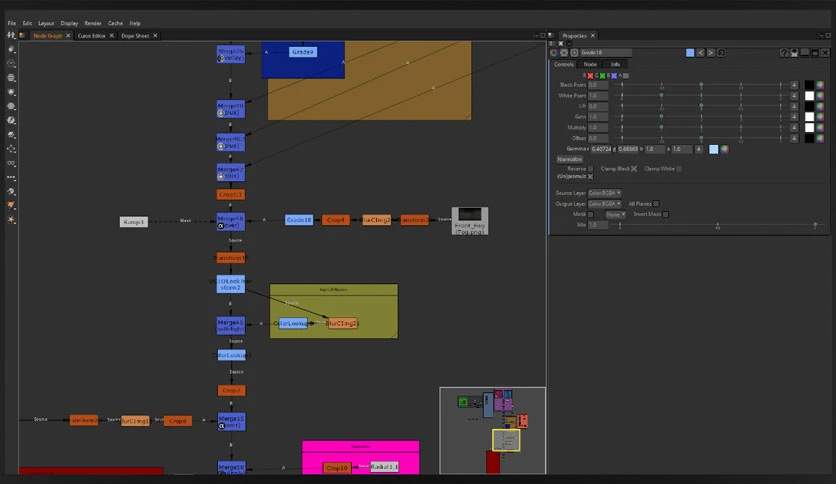Screen dimensions: 836x484
Task: Open color wheel picker for Black Point
Action: tap(820, 85)
